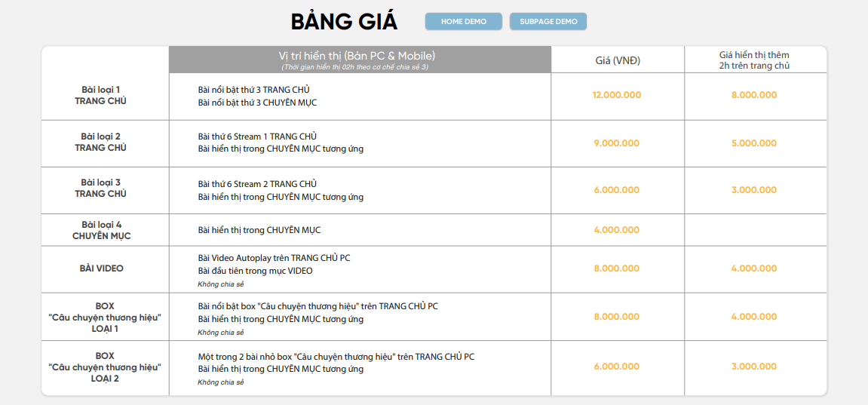
Task: Click the 5.000.000 extra-2h price
Action: (x=754, y=143)
